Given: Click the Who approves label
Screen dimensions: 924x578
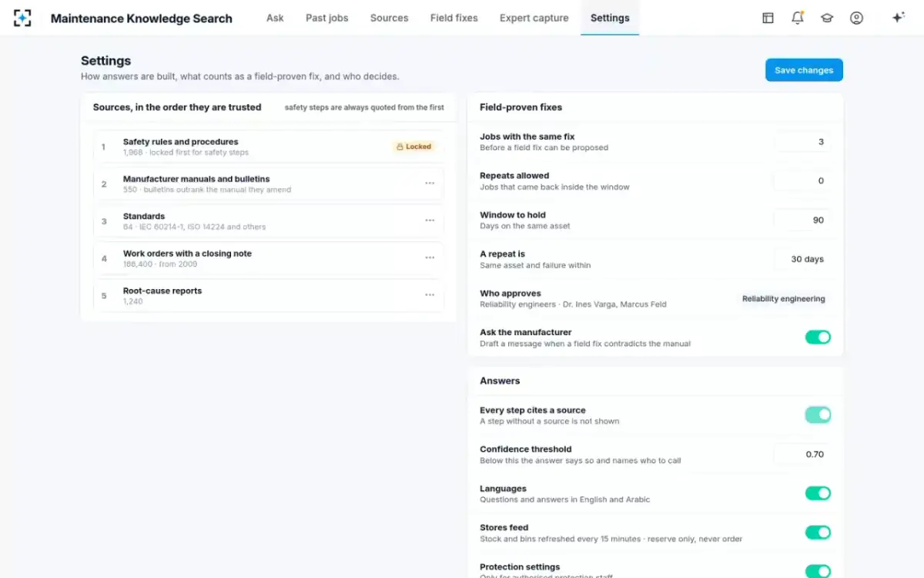Looking at the screenshot, I should [x=511, y=294].
